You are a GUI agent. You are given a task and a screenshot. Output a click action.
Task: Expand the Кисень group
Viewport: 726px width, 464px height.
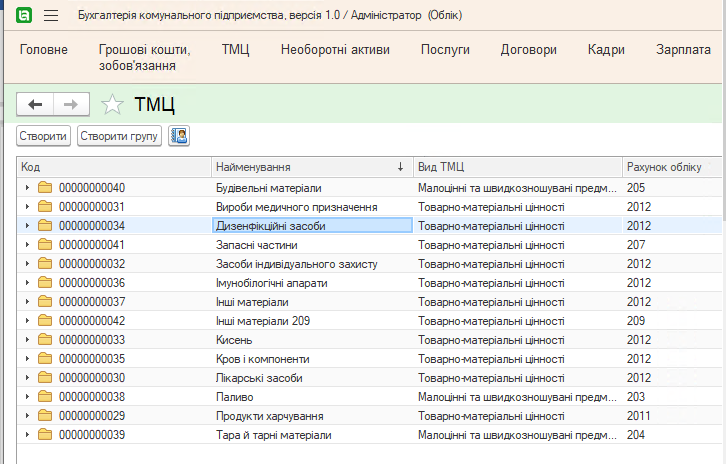tap(27, 339)
